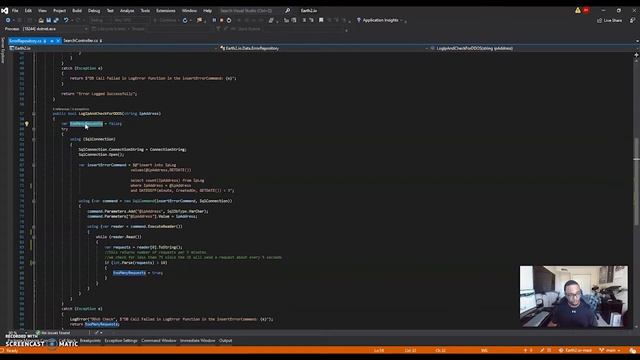Screen dimensions: 640x360
Task: Close the ErrorRepository.cs tab
Action: click(x=58, y=41)
